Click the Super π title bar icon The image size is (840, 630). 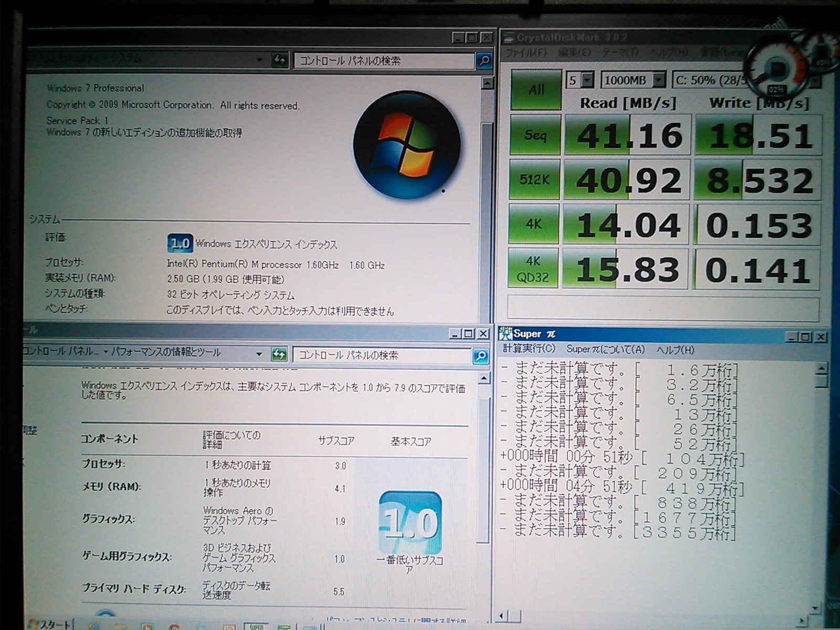click(x=506, y=333)
